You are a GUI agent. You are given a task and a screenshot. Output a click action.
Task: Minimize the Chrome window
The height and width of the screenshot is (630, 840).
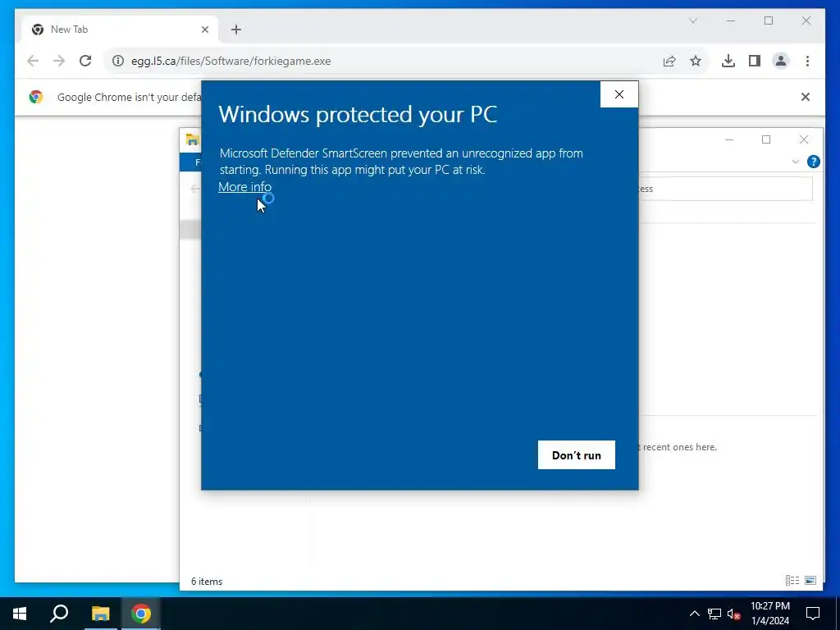tap(731, 21)
